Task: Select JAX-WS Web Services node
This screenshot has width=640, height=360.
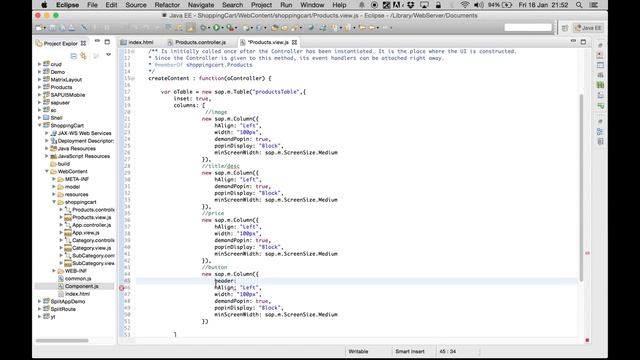Action: (x=84, y=133)
